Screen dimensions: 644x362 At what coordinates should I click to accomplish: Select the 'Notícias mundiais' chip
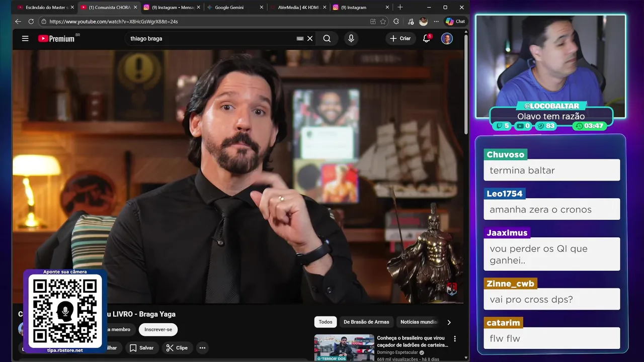point(419,322)
